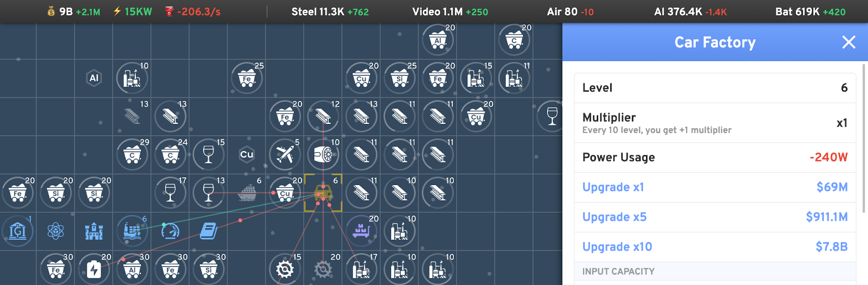Click Upgrade x5 for $911.1M
The image size is (868, 285).
(x=715, y=217)
